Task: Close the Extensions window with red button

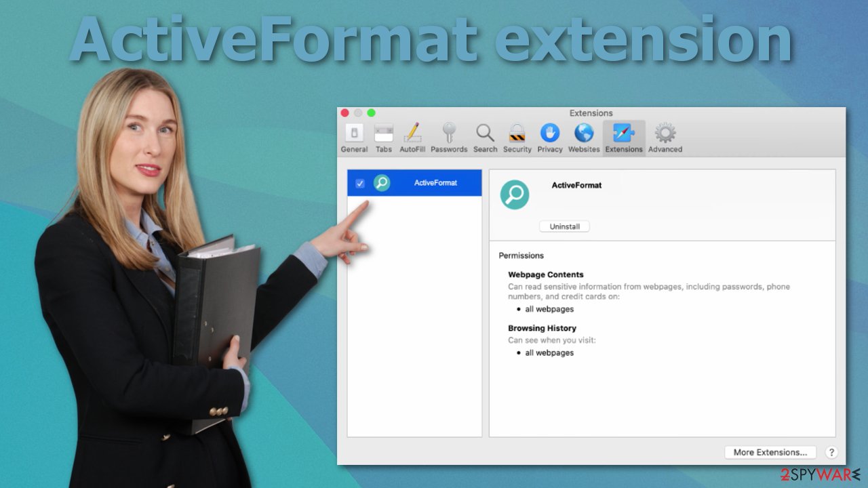Action: (344, 113)
